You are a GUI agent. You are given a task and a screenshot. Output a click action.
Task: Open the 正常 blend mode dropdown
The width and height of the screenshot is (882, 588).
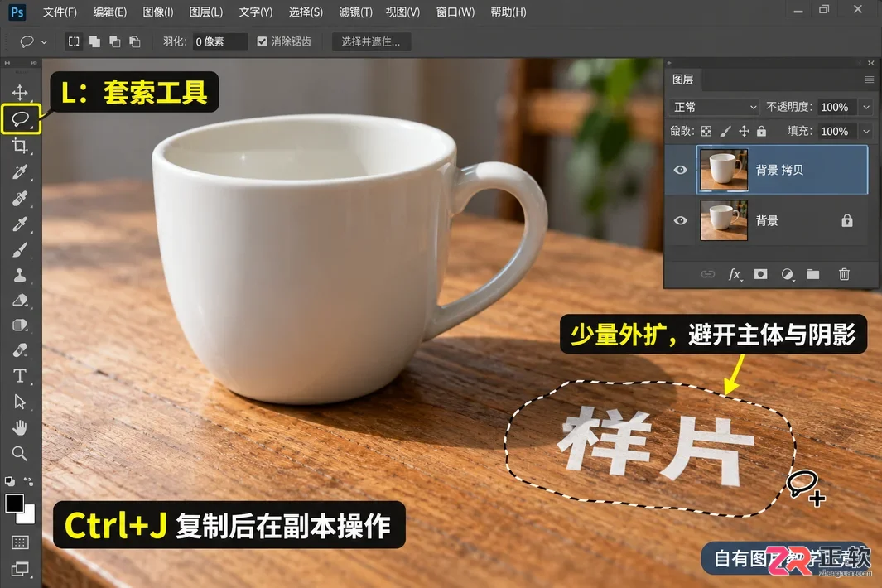point(715,107)
